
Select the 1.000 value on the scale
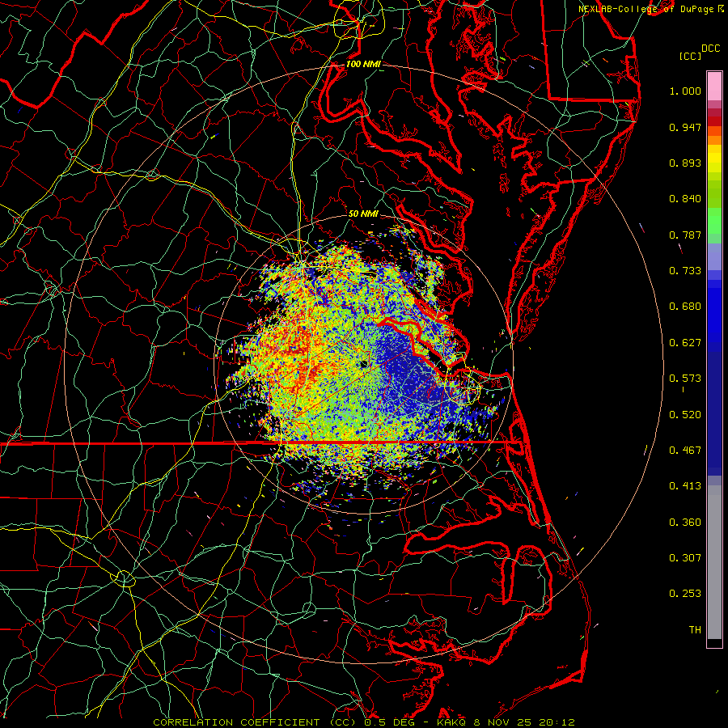pos(685,91)
